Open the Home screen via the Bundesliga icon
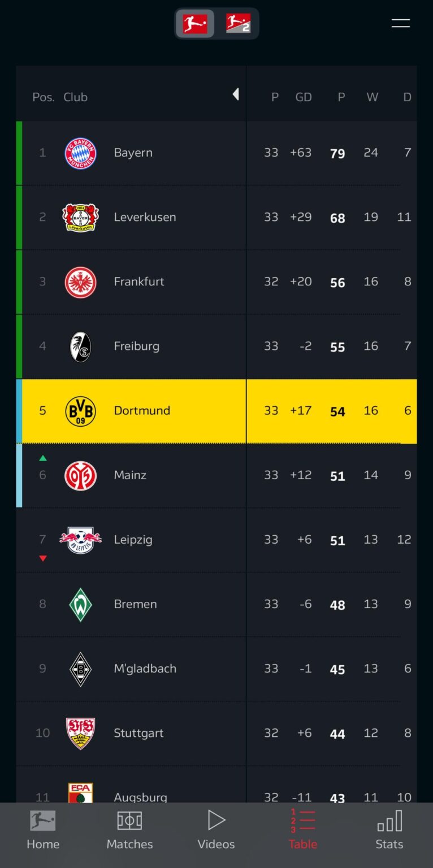 pyautogui.click(x=42, y=819)
